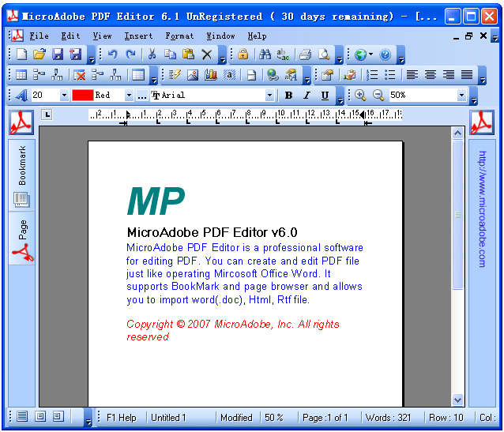The width and height of the screenshot is (504, 432).
Task: Open Red color name dropdown
Action: tap(129, 95)
